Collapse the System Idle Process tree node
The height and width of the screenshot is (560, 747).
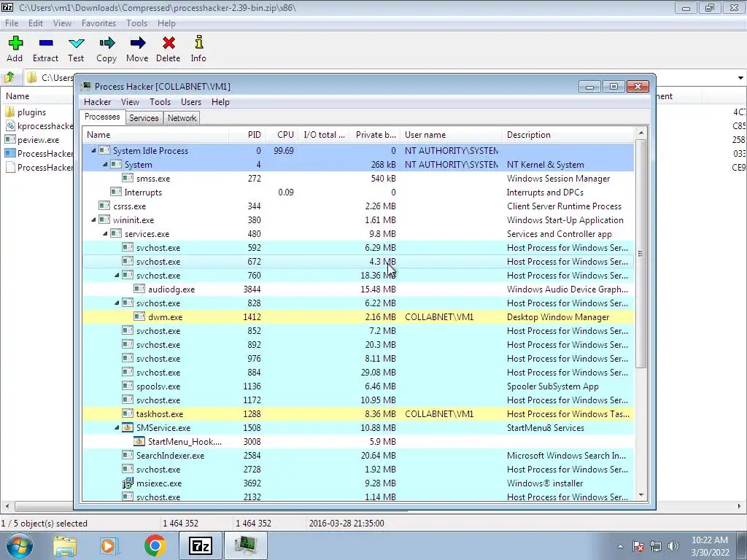(93, 150)
